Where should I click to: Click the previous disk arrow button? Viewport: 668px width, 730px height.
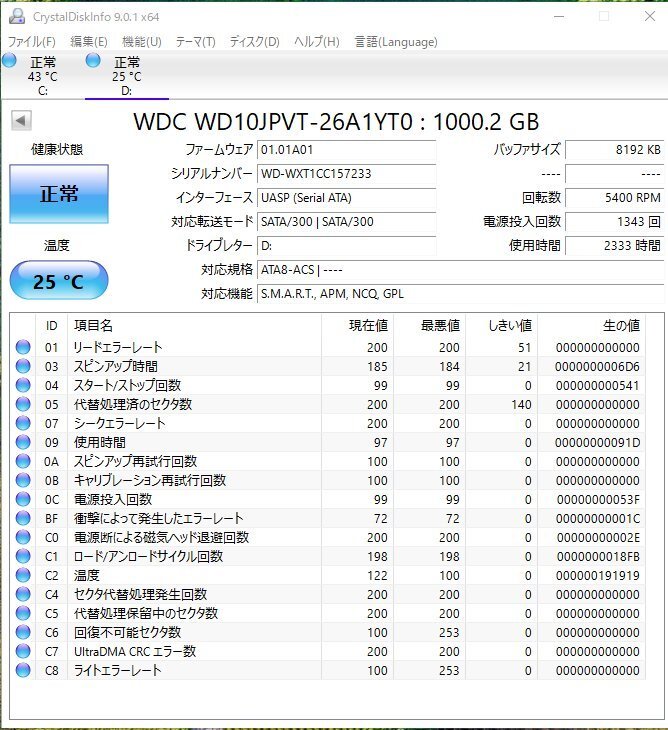21,121
